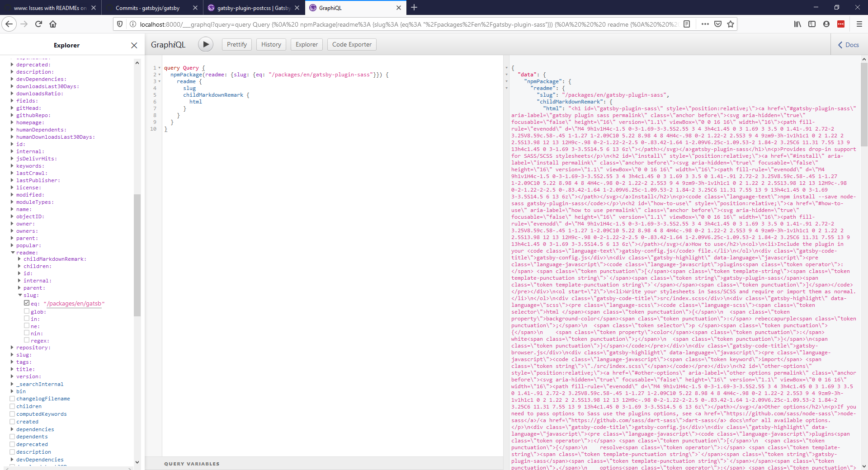
Task: Expand the dependencies field node
Action: tap(12, 429)
